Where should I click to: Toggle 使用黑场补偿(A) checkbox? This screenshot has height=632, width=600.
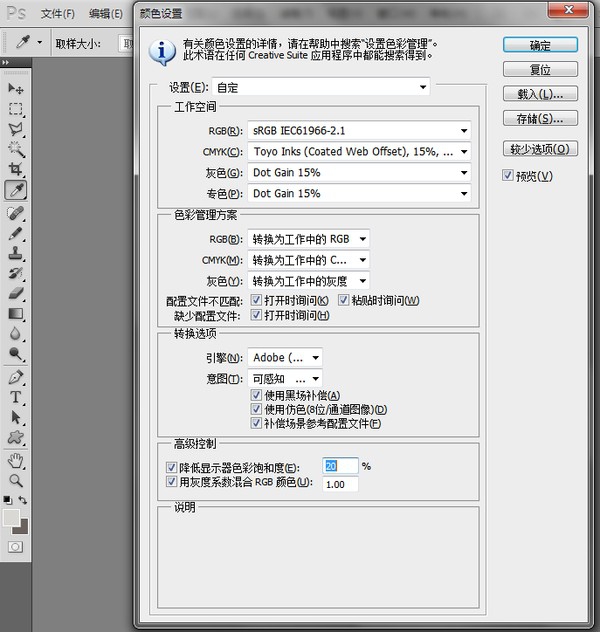click(x=256, y=395)
